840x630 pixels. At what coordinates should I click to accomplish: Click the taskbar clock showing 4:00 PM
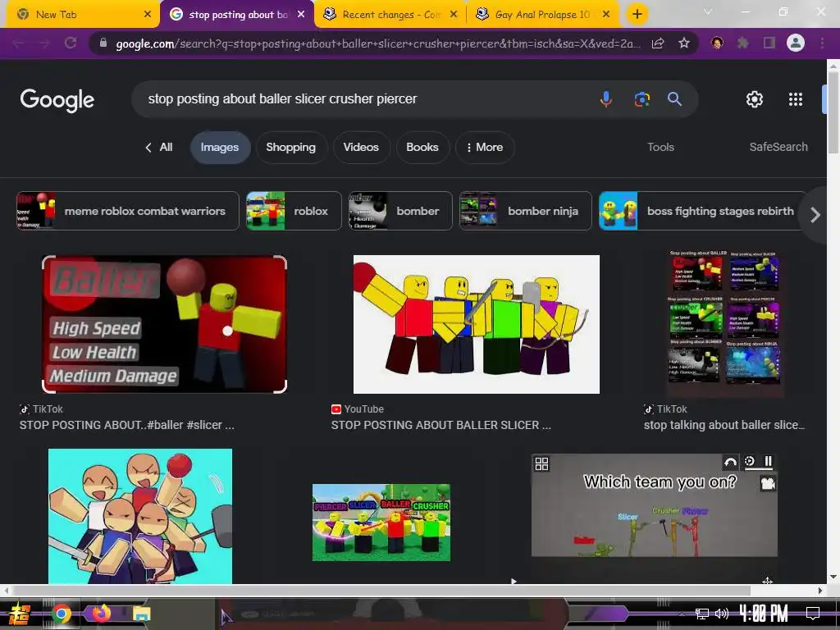click(764, 614)
